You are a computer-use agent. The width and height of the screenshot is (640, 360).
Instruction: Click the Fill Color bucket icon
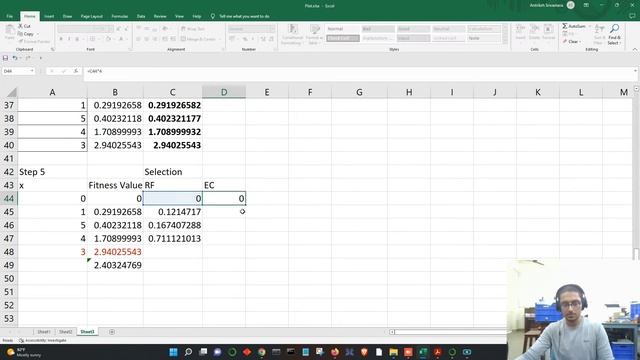tap(108, 39)
